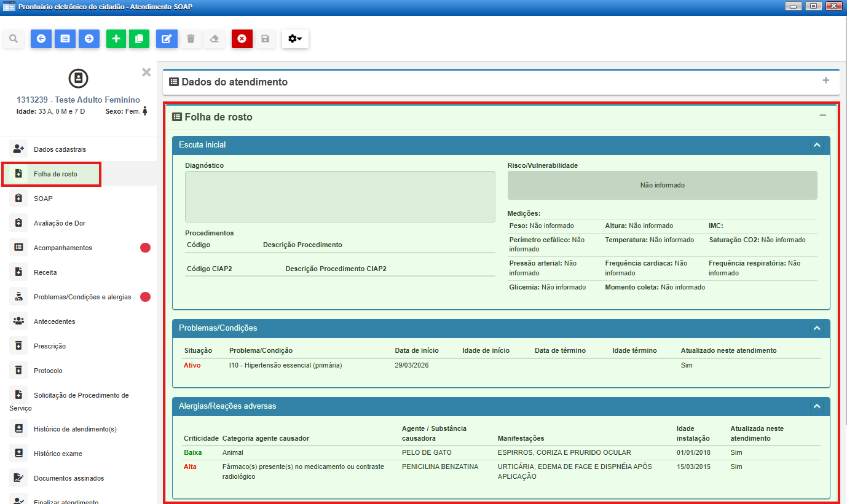Image resolution: width=847 pixels, height=504 pixels.
Task: Collapse the Alergias/Reações adversas section
Action: tap(817, 406)
